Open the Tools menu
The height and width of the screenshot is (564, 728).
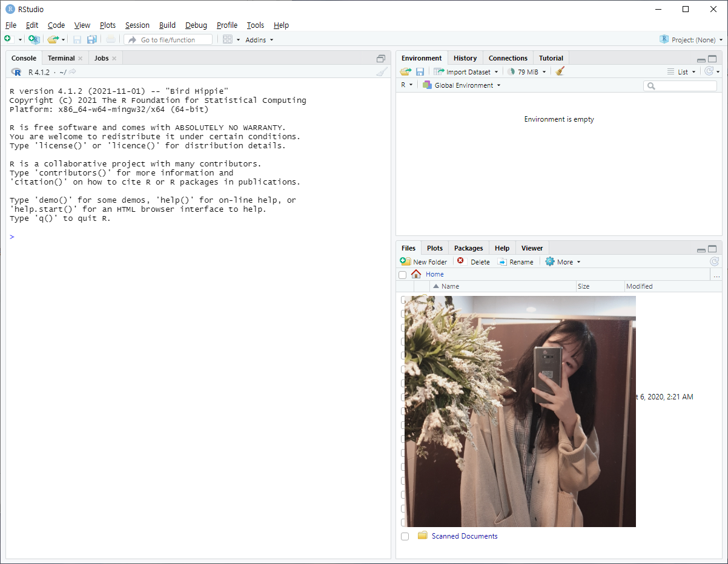tap(256, 25)
